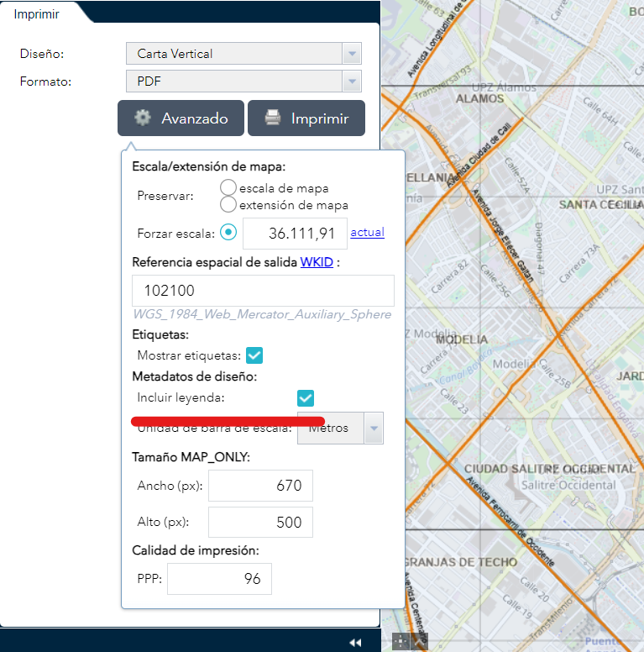Expand the Metros dropdown arrow
Screen dimensions: 644x652
tap(374, 428)
